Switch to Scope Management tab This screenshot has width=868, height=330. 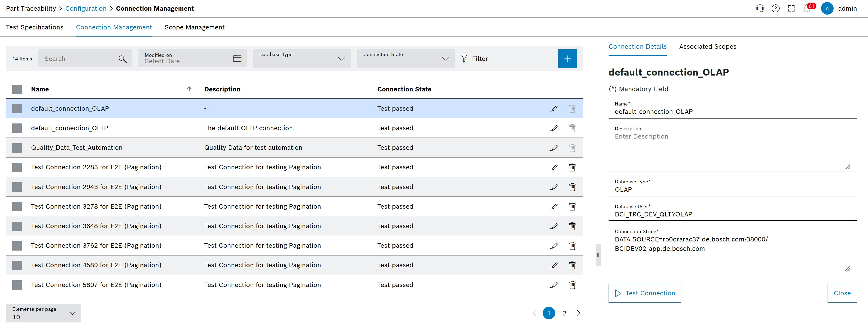(x=195, y=27)
